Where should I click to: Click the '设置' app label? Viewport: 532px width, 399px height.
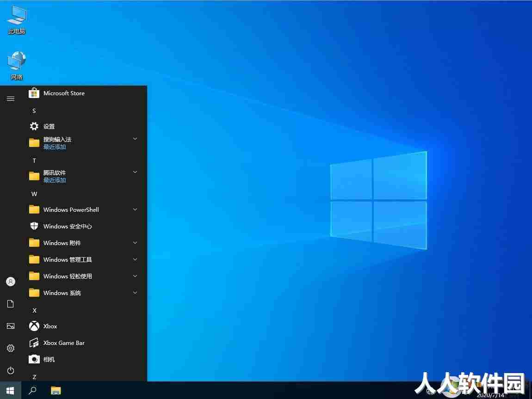pos(49,126)
